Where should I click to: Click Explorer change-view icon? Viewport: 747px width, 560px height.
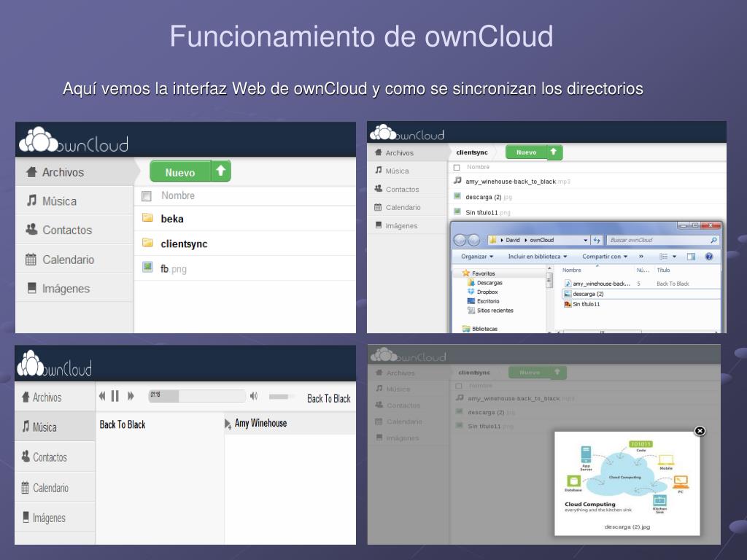(x=663, y=257)
